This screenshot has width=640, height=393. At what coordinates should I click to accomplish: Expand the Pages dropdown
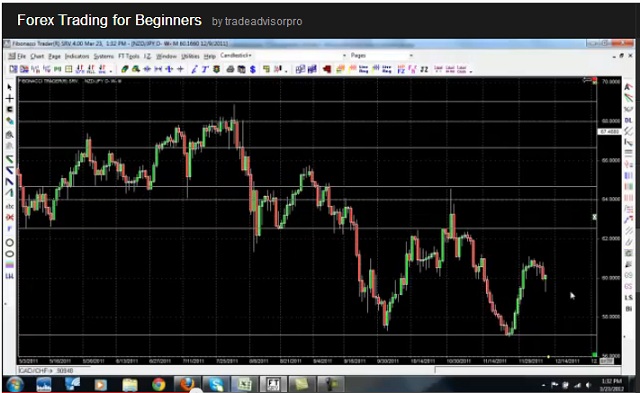[x=411, y=56]
